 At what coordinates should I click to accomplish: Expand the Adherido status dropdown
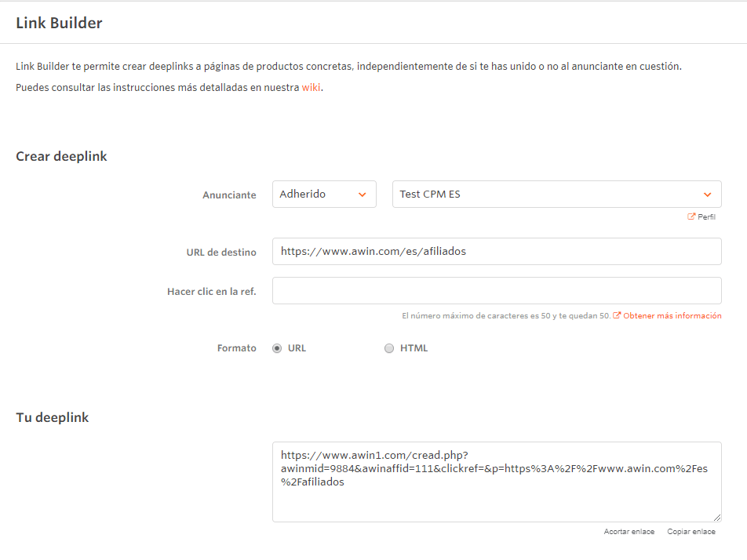[324, 195]
